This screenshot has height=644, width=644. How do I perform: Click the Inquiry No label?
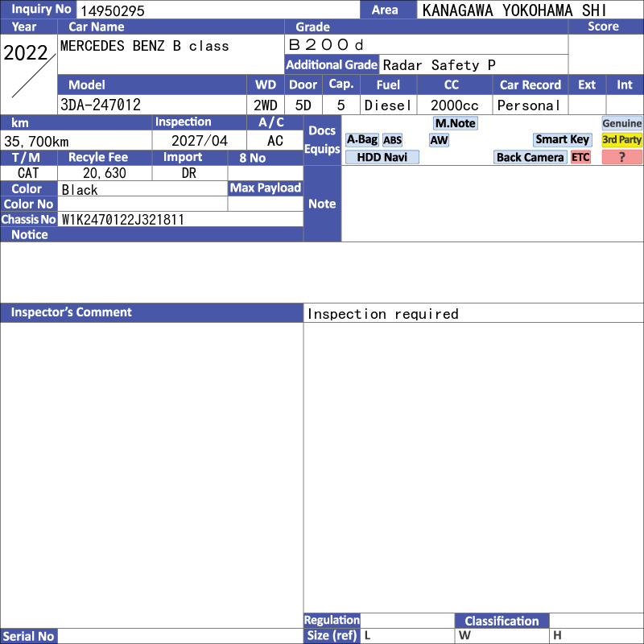click(x=38, y=10)
